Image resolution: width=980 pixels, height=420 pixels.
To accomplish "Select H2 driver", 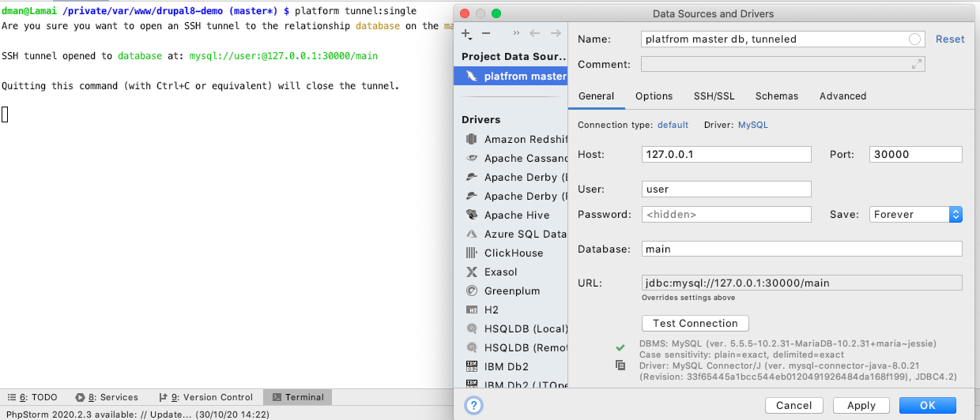I will [511, 309].
